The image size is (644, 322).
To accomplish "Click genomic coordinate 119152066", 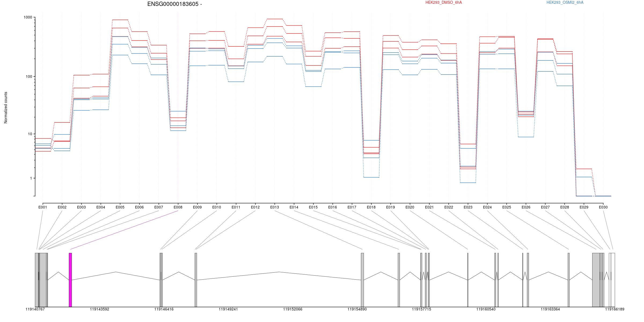I will pyautogui.click(x=293, y=309).
